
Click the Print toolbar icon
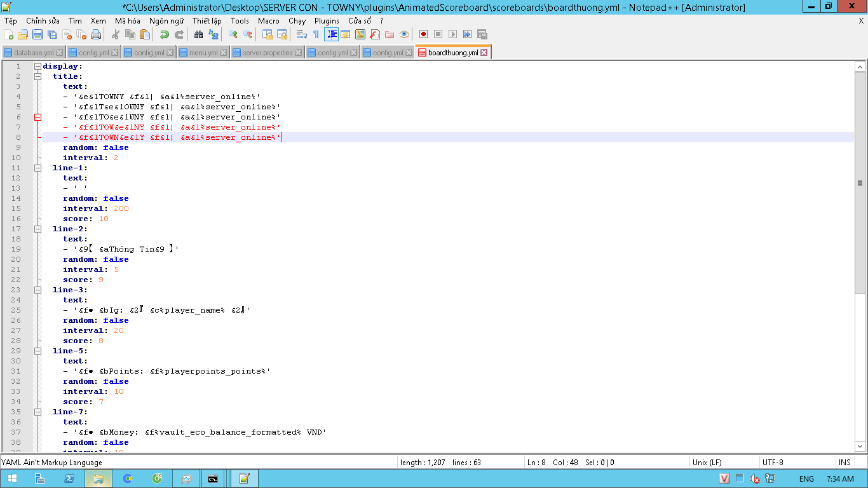point(96,34)
